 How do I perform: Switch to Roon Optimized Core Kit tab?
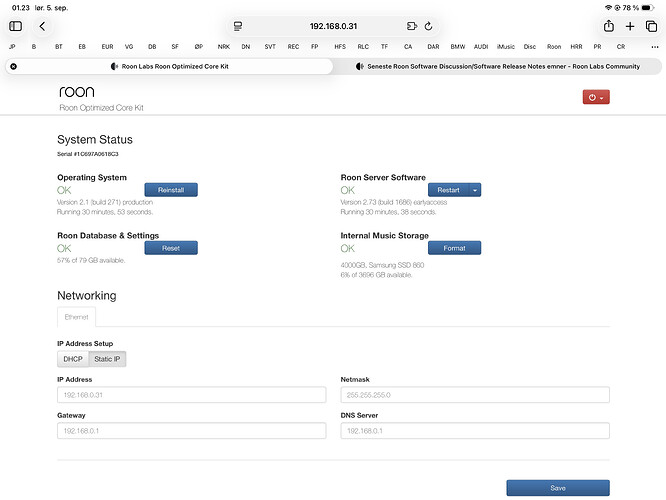pyautogui.click(x=169, y=66)
